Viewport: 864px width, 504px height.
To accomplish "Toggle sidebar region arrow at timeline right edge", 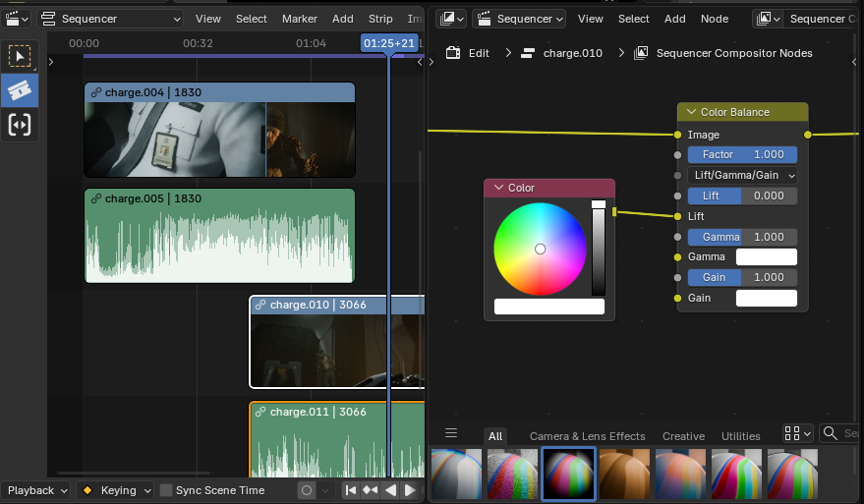I will [420, 62].
